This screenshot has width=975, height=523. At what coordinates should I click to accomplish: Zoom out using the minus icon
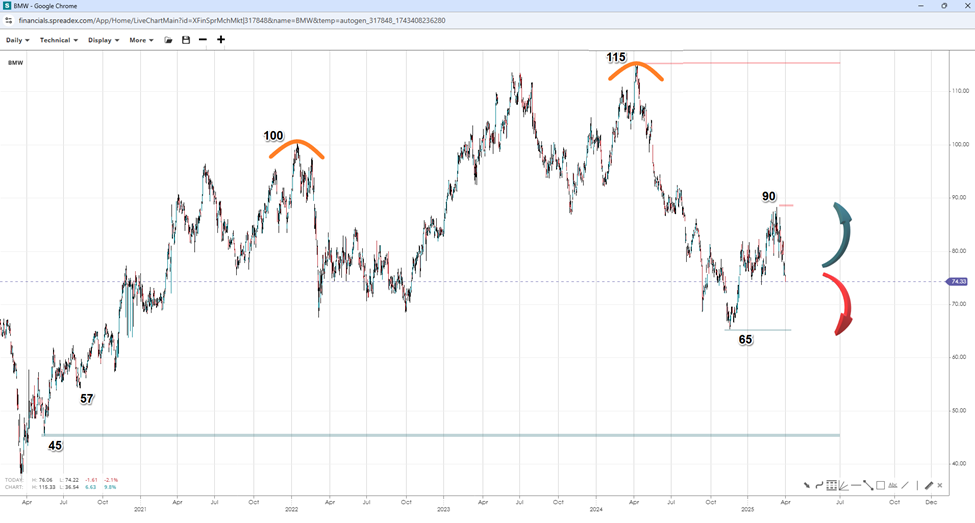203,40
